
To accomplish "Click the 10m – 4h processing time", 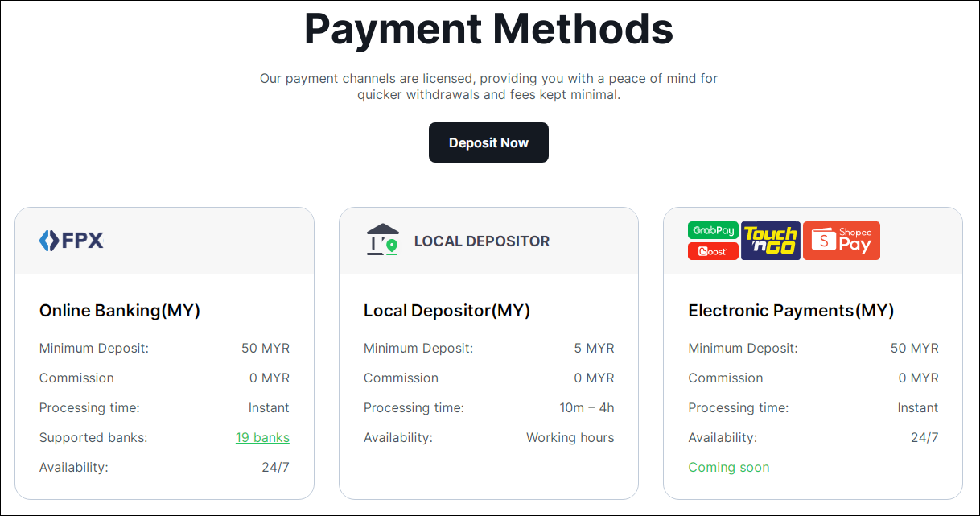I will [587, 407].
